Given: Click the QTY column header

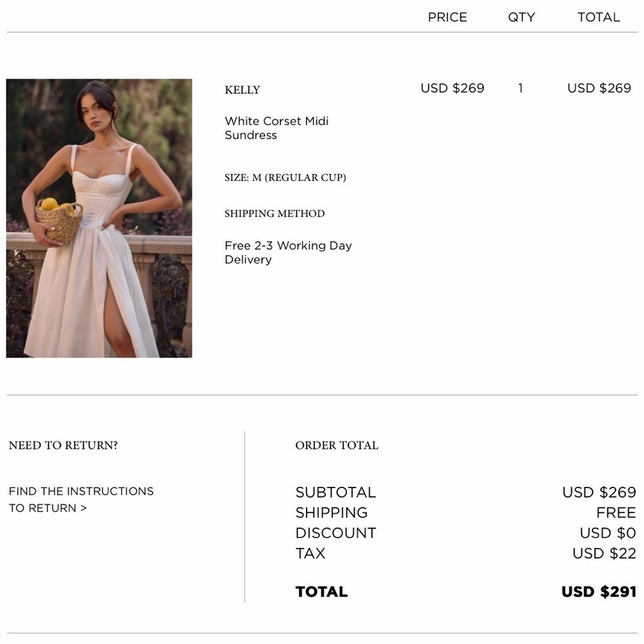Looking at the screenshot, I should click(522, 17).
